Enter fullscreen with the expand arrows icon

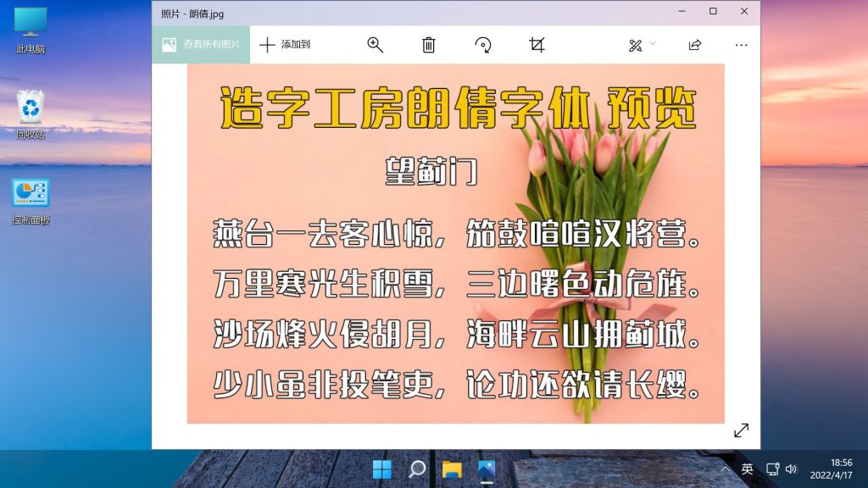(741, 430)
